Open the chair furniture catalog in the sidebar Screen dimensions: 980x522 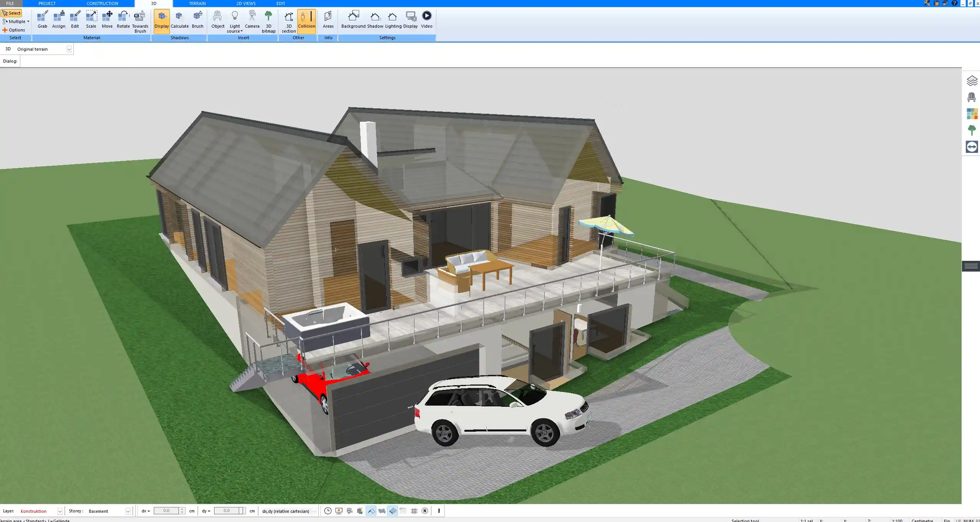coord(972,97)
